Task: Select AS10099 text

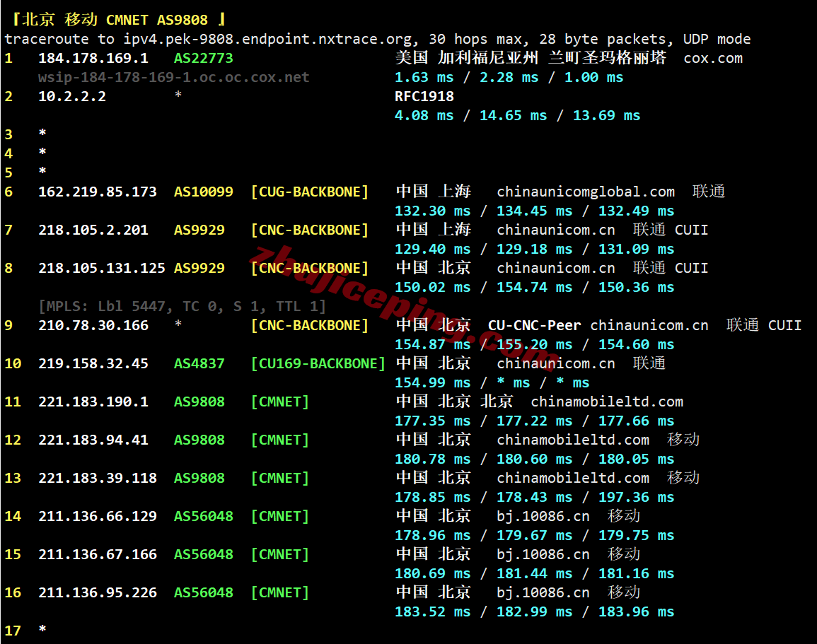Action: (x=203, y=192)
